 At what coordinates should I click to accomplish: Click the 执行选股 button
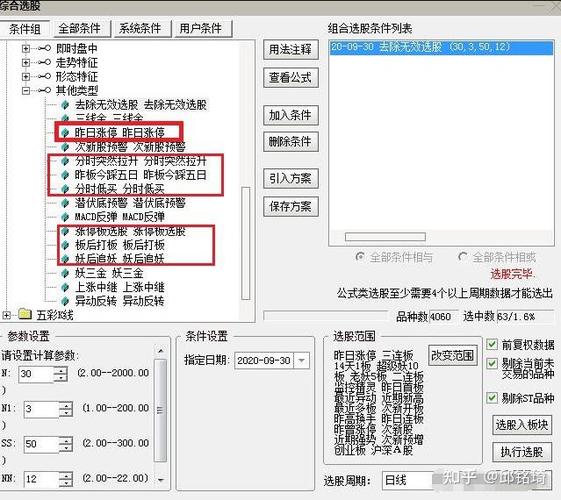pyautogui.click(x=522, y=452)
